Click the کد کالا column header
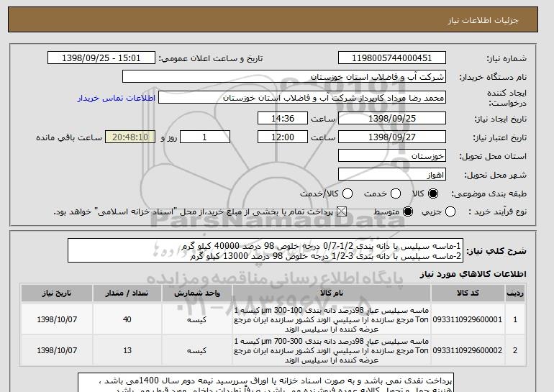Image resolution: width=554 pixels, height=392 pixels. [468, 293]
